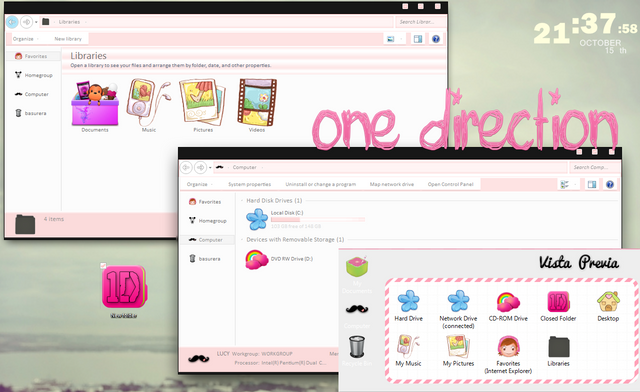Click the Forward arrow in Libraries window
The image size is (640, 392).
[27, 22]
